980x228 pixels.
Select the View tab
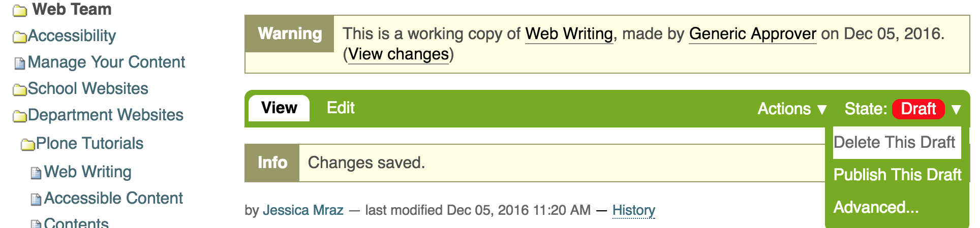(279, 108)
